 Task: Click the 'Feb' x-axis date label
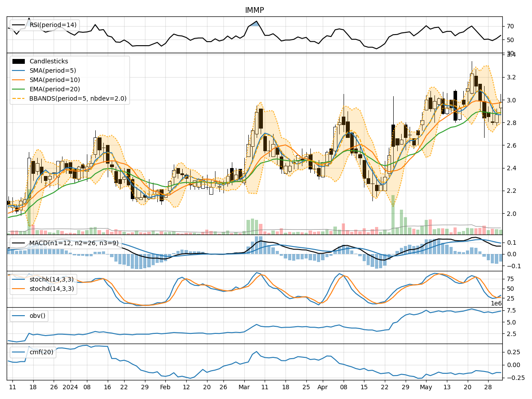coord(165,387)
